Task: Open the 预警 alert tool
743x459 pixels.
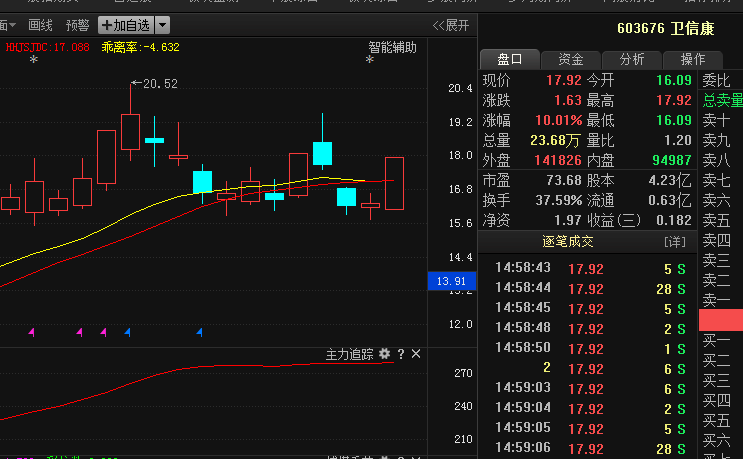Action: click(x=77, y=25)
